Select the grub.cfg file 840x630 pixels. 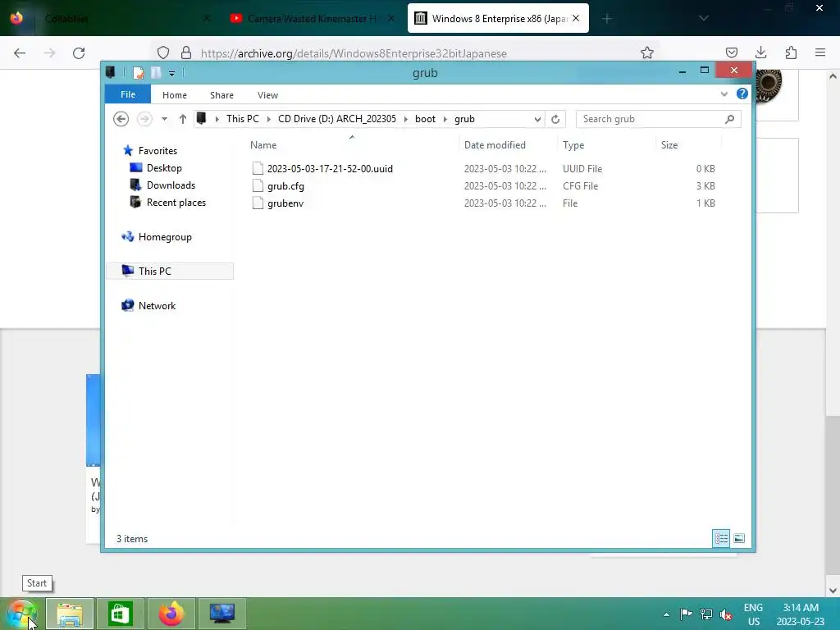[x=285, y=186]
